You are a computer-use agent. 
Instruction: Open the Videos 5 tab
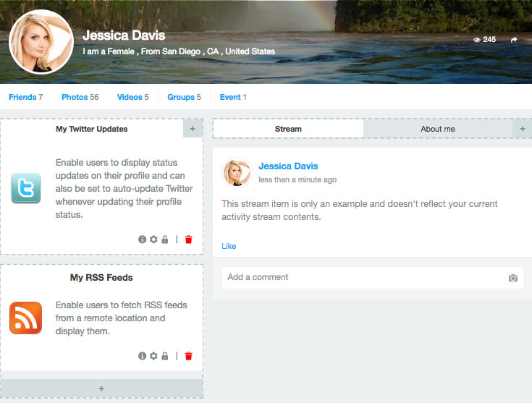coord(132,97)
